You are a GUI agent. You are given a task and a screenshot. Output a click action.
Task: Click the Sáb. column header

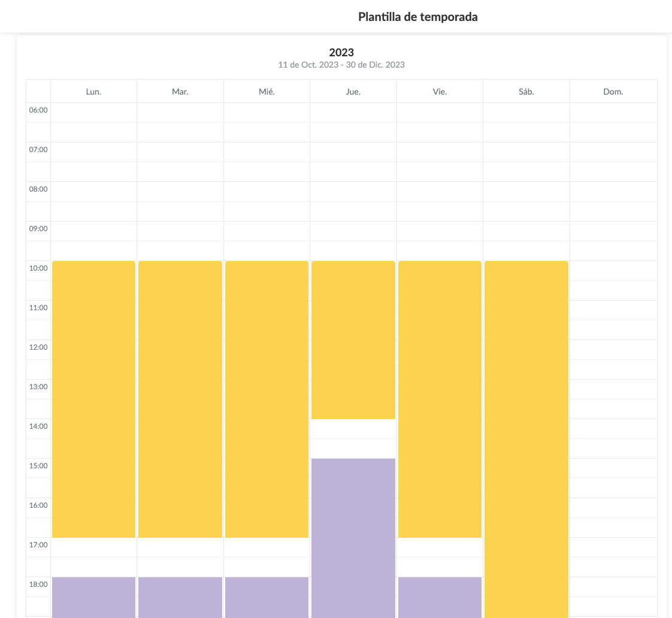[526, 92]
